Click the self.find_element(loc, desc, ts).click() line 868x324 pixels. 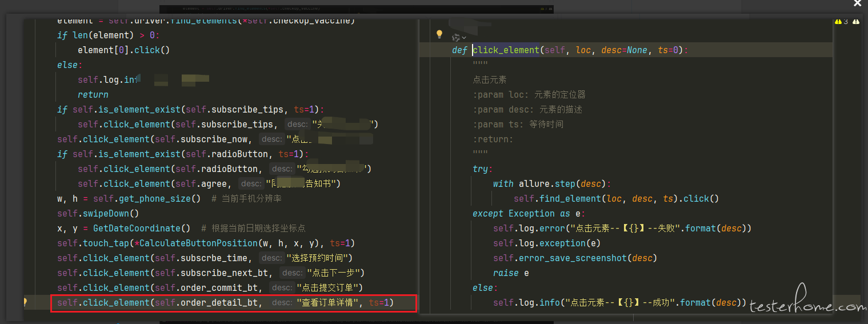pyautogui.click(x=616, y=198)
